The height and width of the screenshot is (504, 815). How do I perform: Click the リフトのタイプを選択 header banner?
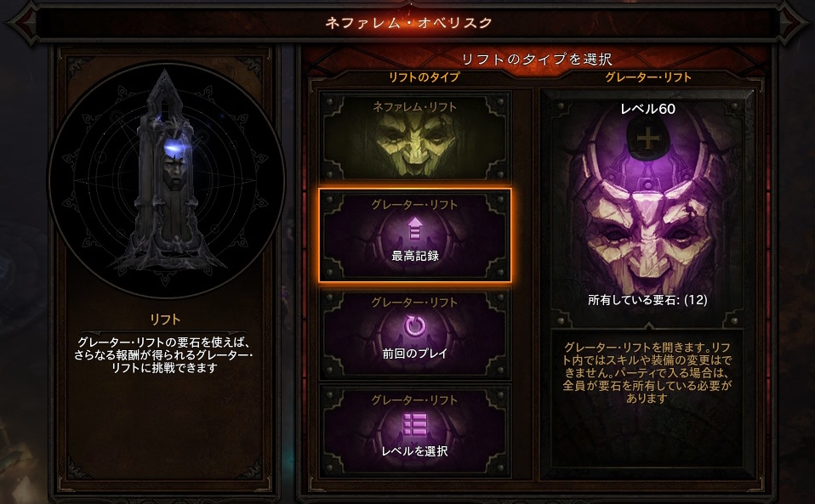pyautogui.click(x=537, y=59)
